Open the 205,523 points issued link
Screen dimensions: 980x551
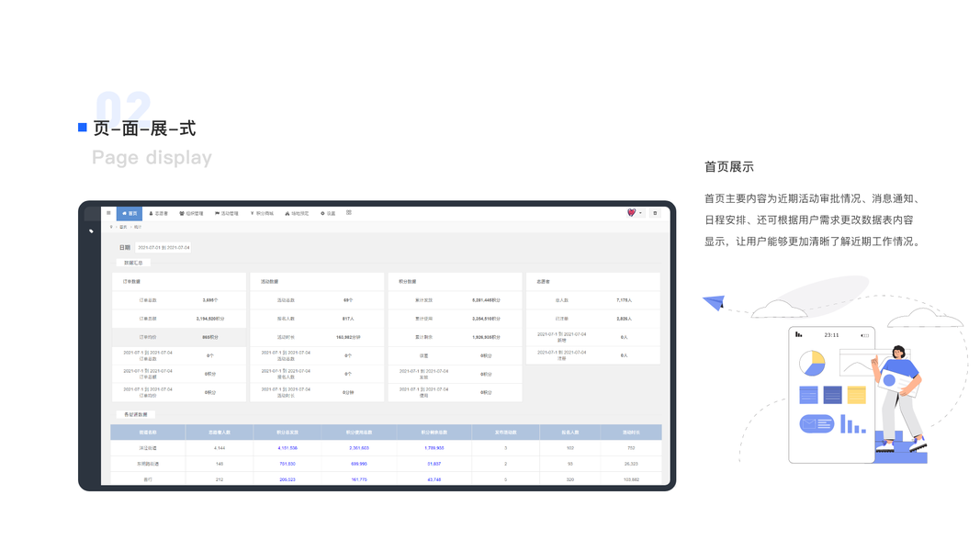287,479
